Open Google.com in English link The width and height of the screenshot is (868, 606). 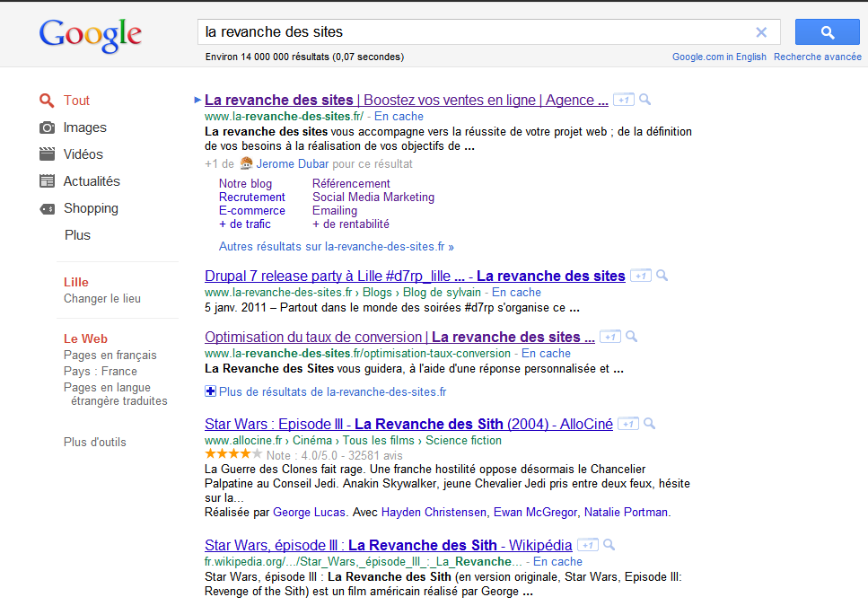pos(719,57)
